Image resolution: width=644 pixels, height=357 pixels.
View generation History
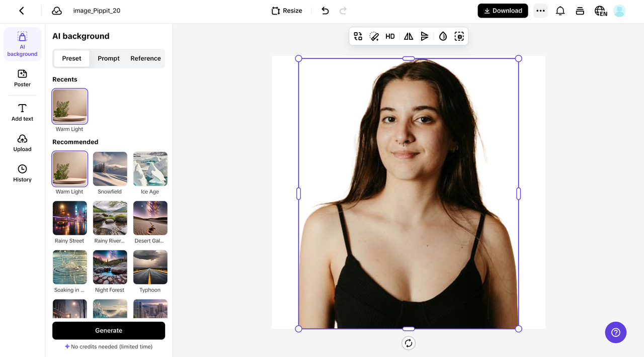(22, 173)
